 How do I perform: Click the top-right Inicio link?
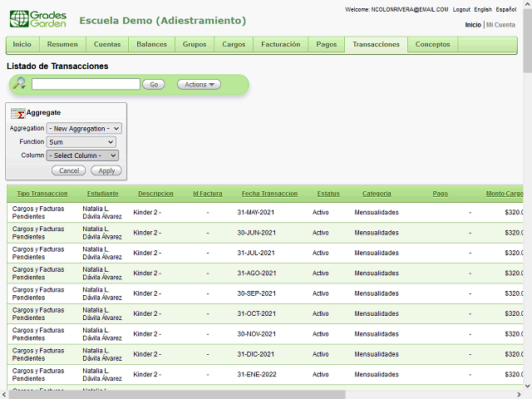[473, 25]
